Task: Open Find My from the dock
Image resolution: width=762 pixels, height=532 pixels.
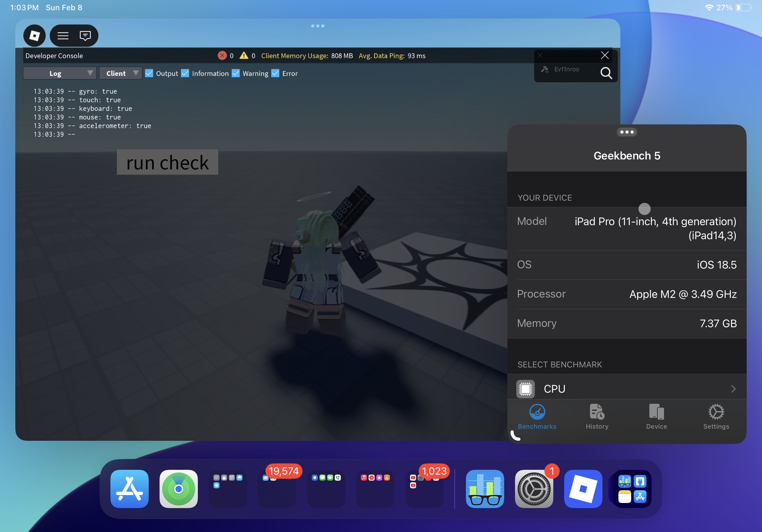Action: 179,489
